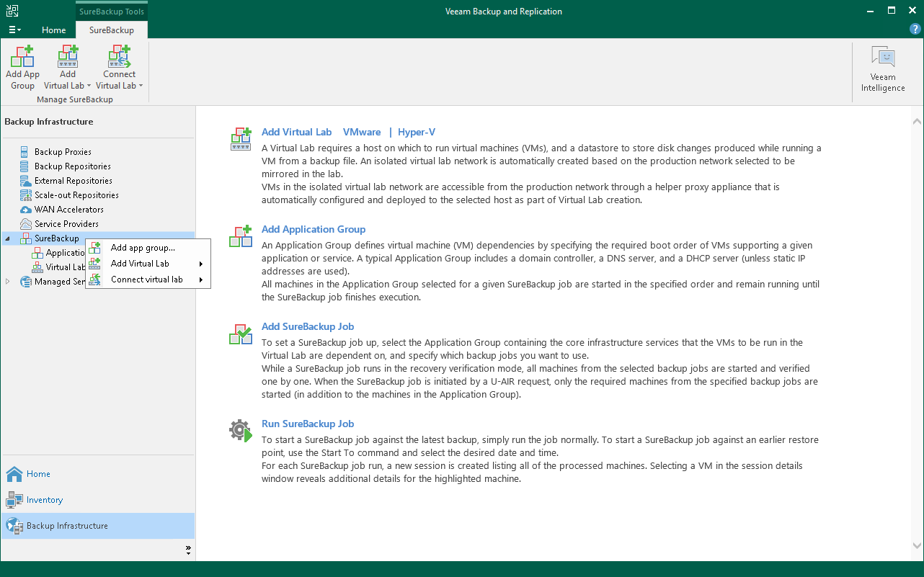Screen dimensions: 924x577
Task: Open the Backup Infrastructure view button
Action: click(x=98, y=526)
